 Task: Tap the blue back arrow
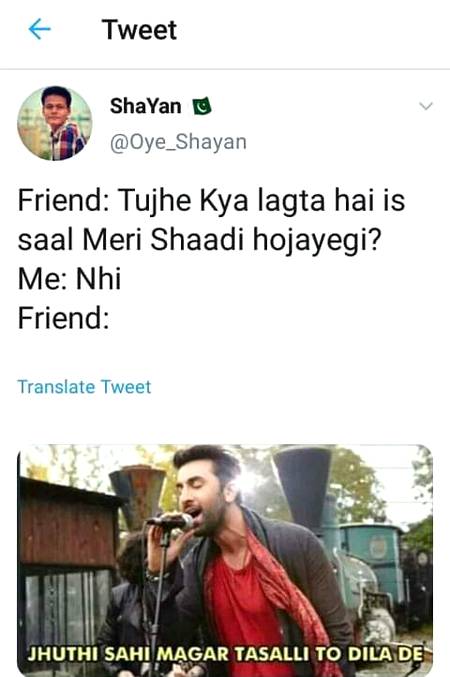(x=39, y=29)
